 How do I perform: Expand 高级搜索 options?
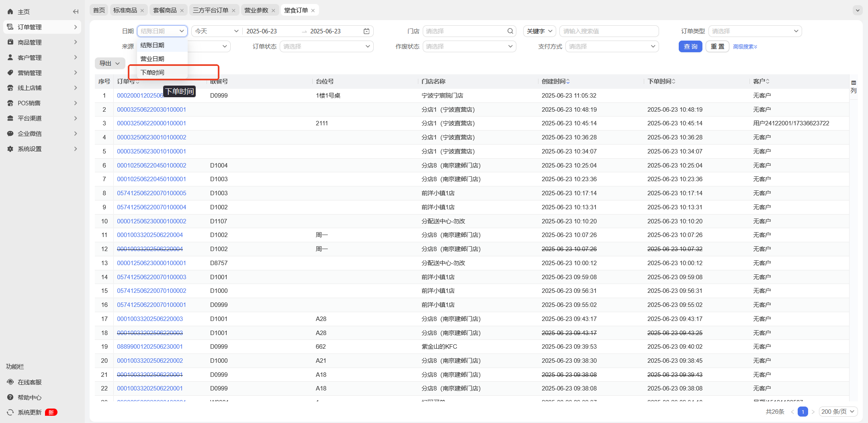pyautogui.click(x=745, y=47)
